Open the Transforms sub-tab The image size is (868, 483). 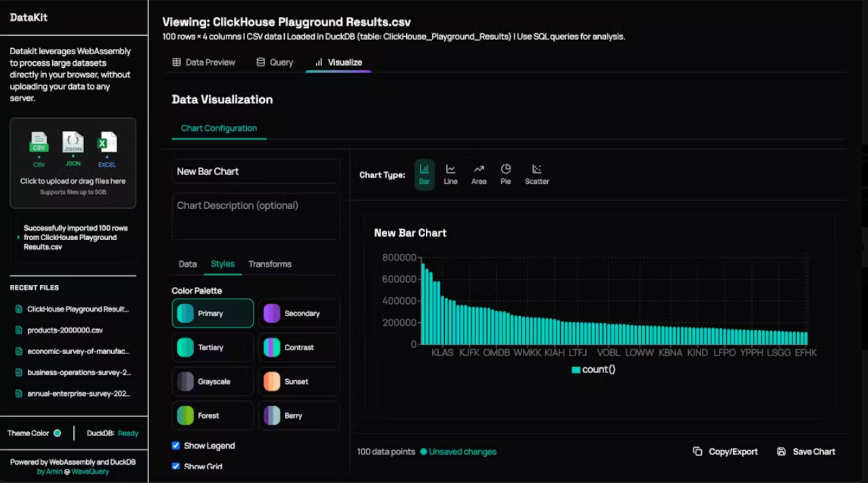270,264
